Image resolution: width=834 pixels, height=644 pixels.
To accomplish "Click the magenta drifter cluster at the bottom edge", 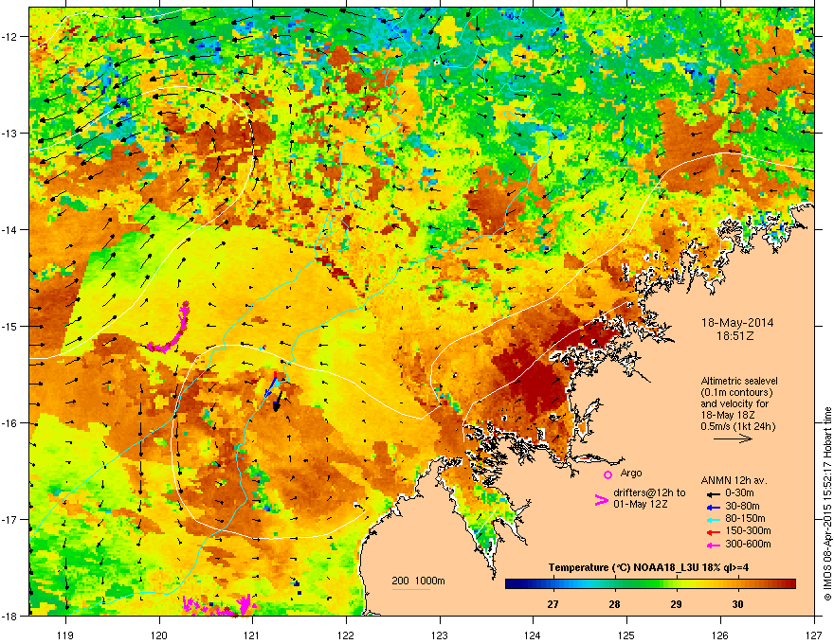I will point(219,605).
